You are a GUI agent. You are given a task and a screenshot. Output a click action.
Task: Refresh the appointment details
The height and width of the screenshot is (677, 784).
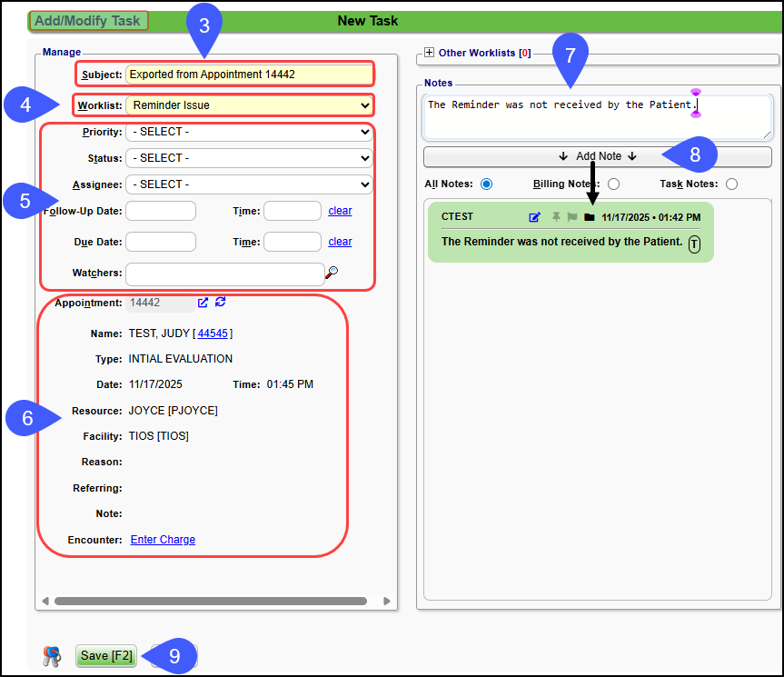tap(221, 303)
